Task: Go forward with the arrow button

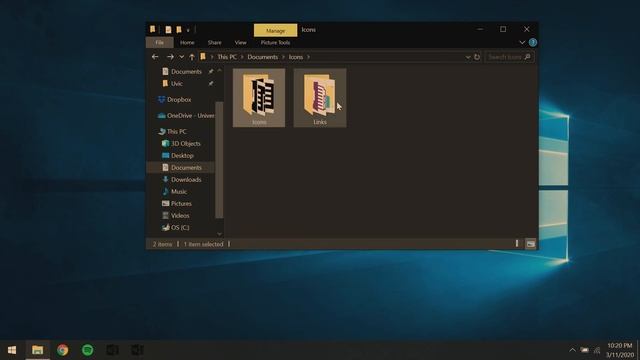Action: 170,57
